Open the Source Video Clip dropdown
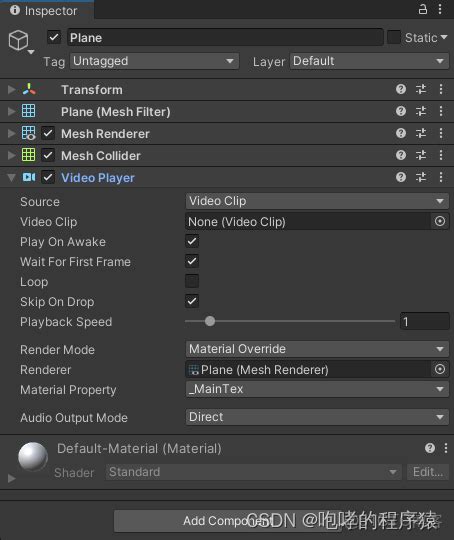 click(317, 201)
